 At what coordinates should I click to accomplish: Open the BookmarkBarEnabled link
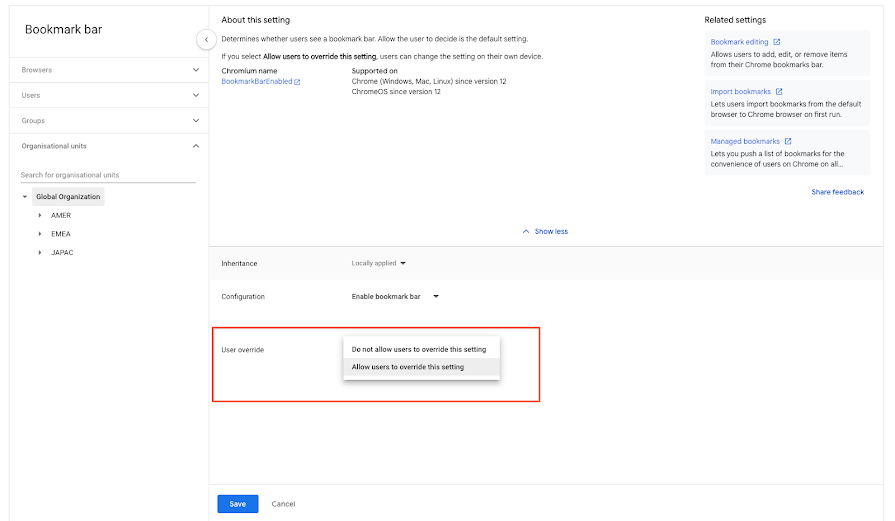click(x=257, y=82)
